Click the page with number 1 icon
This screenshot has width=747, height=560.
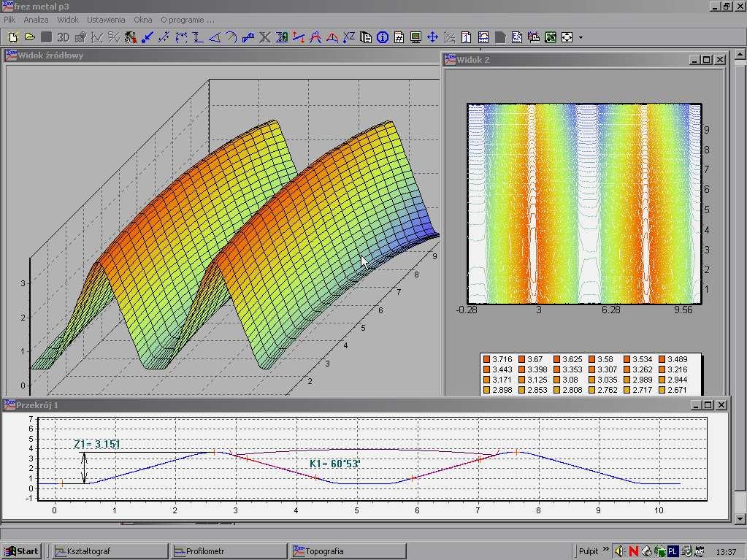coord(467,37)
